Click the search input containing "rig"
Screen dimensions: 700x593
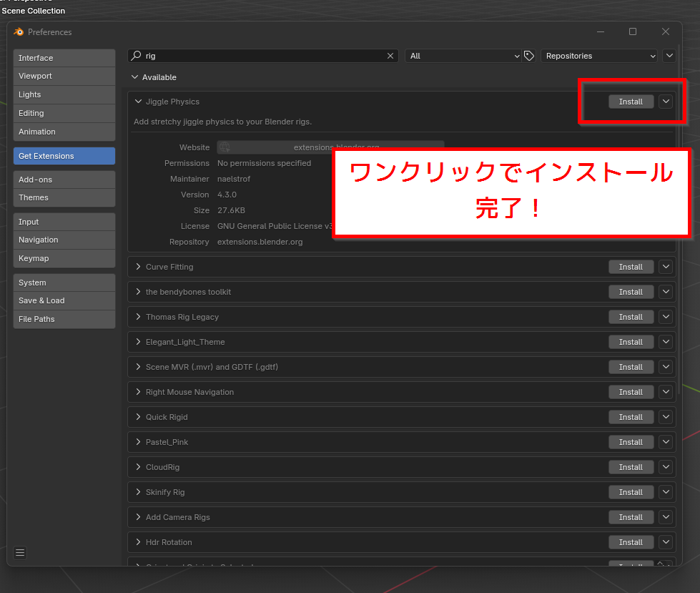point(261,56)
